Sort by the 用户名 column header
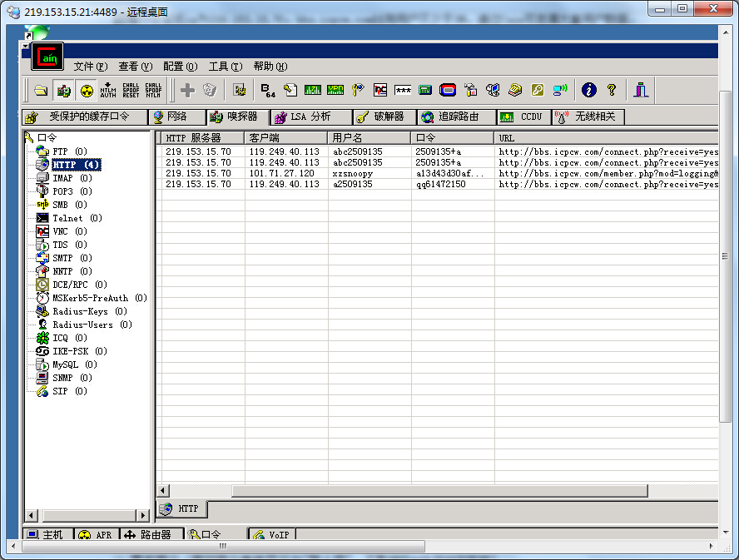 click(369, 137)
